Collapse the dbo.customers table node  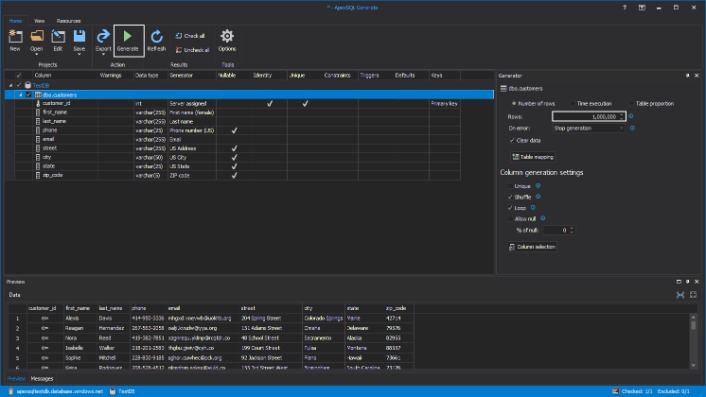[20, 95]
